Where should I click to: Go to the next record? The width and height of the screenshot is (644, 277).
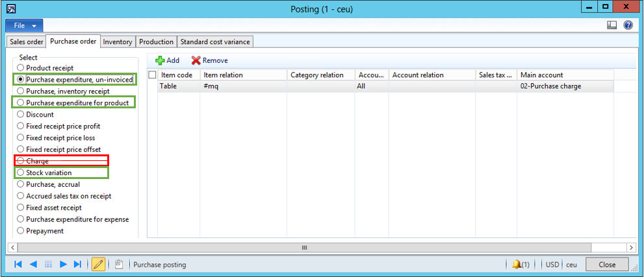coord(63,264)
